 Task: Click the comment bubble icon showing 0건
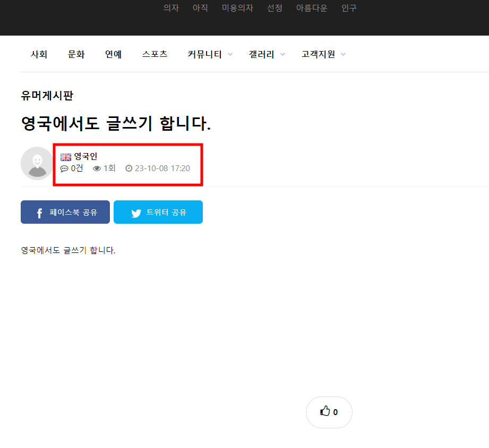click(64, 168)
